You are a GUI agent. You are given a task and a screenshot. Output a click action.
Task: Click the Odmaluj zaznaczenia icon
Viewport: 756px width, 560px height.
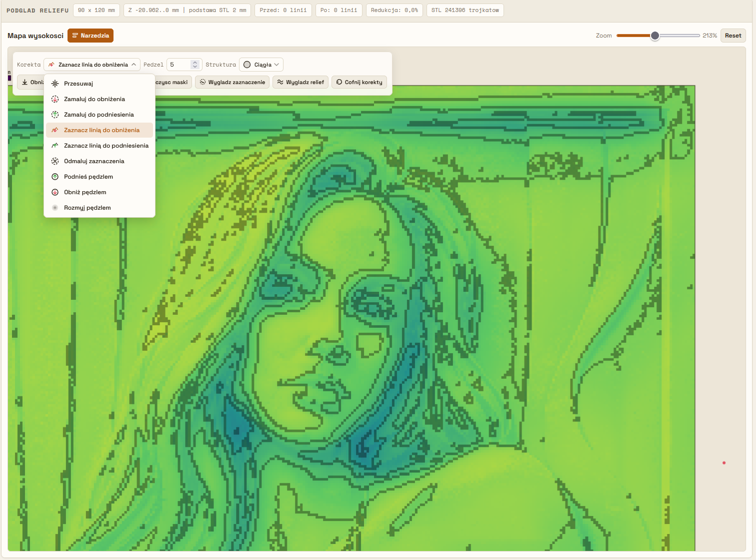click(x=55, y=161)
